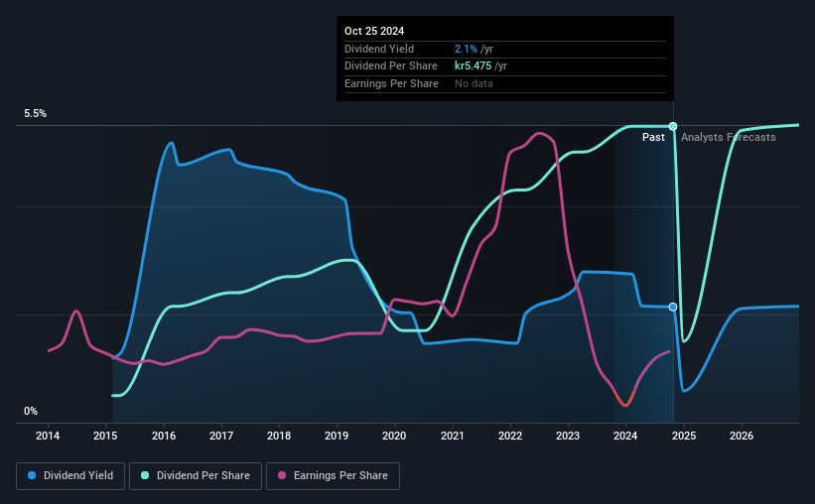The height and width of the screenshot is (504, 815).
Task: Click the kr5.475 dividend per share value
Action: 473,66
